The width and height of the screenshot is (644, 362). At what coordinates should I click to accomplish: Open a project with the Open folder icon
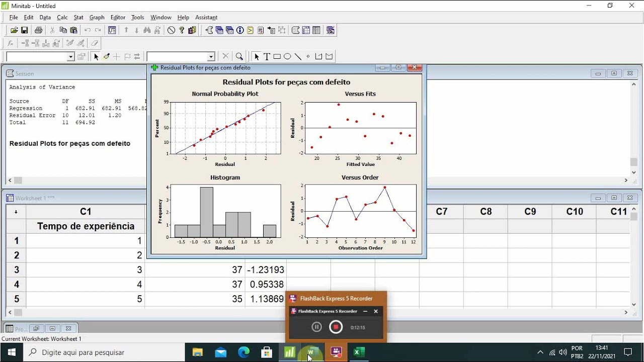14,30
